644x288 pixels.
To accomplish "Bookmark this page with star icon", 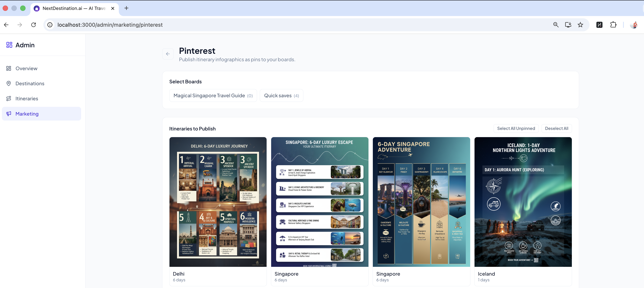I will [x=580, y=25].
